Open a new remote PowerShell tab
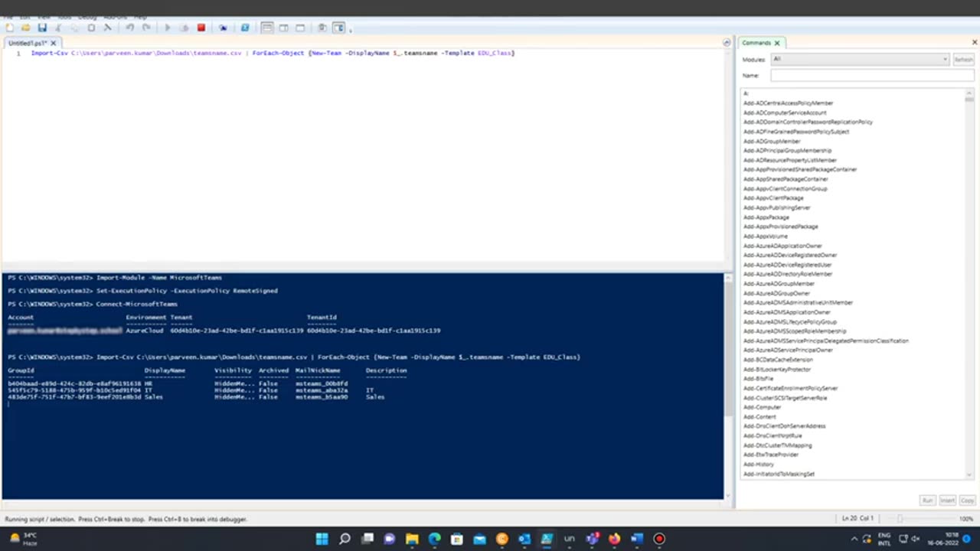The image size is (980, 551). 223,28
